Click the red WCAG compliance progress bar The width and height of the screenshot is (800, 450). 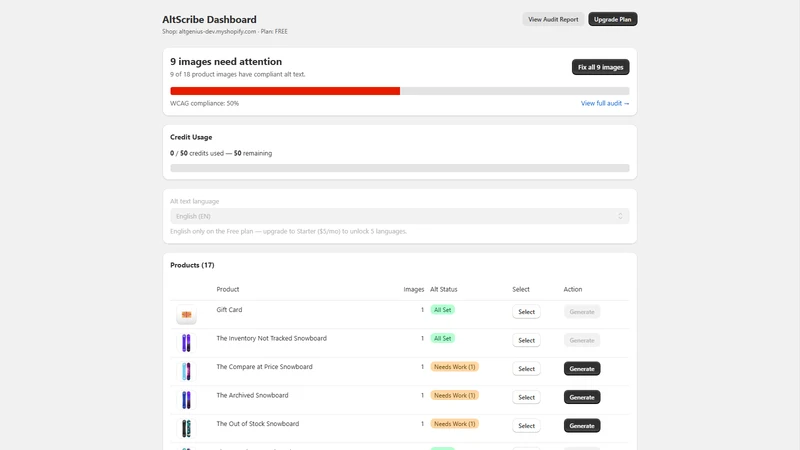[x=285, y=91]
